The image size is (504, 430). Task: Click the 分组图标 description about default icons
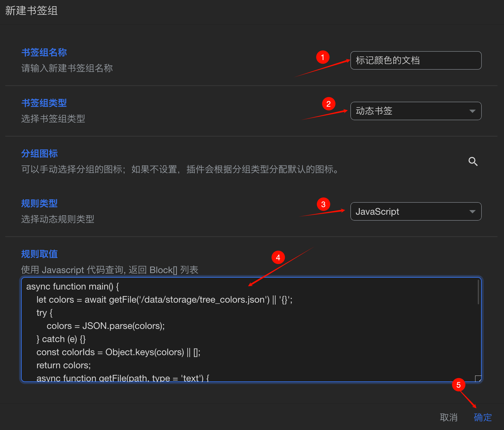pos(180,169)
